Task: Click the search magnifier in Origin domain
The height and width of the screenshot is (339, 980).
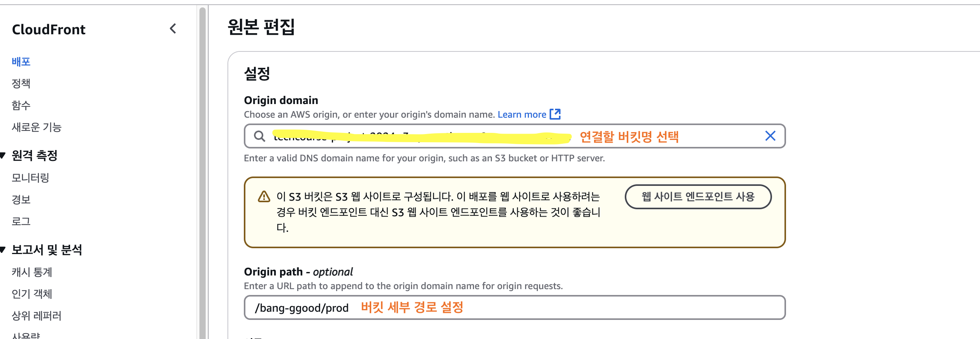Action: point(259,136)
